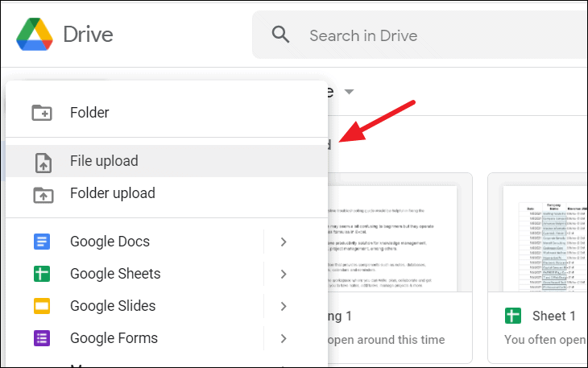
Task: Click the Google Docs icon
Action: click(42, 242)
